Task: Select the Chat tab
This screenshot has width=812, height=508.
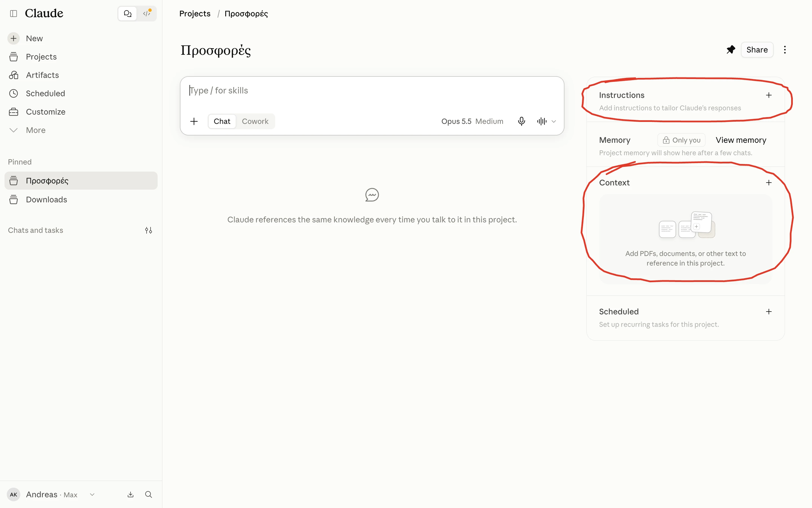Action: pyautogui.click(x=222, y=121)
